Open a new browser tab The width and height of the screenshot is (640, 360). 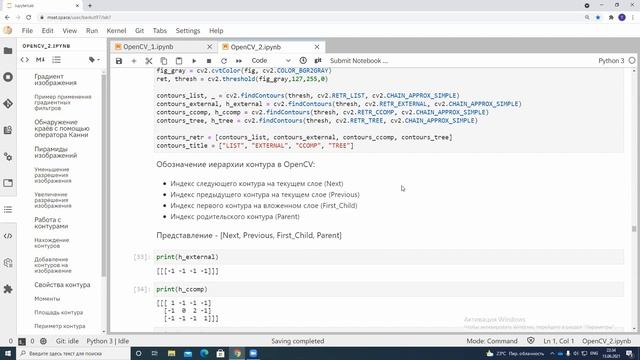tap(90, 6)
